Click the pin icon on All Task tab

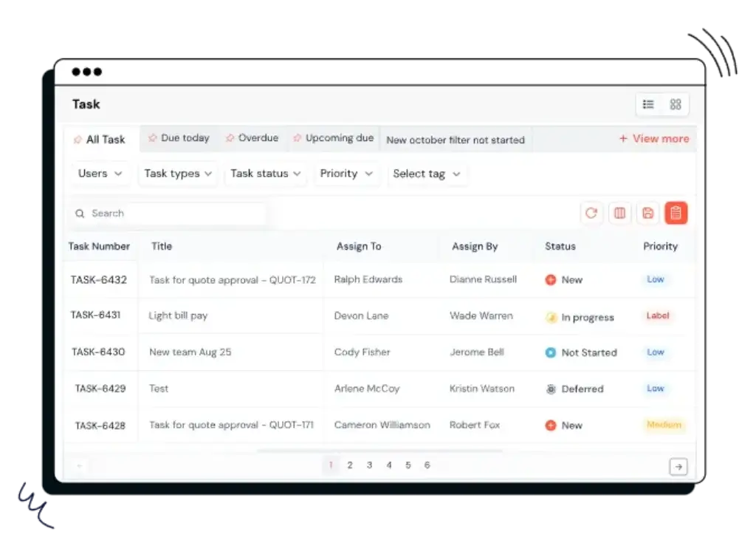77,140
